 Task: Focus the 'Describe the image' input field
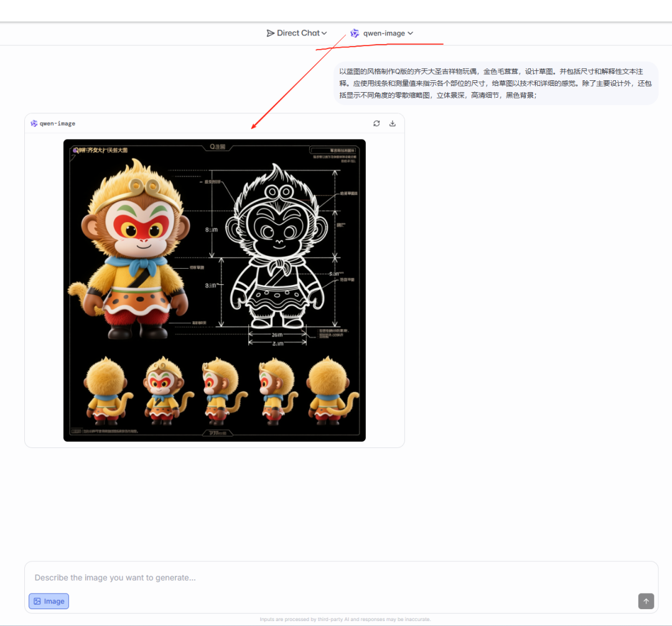(336, 577)
